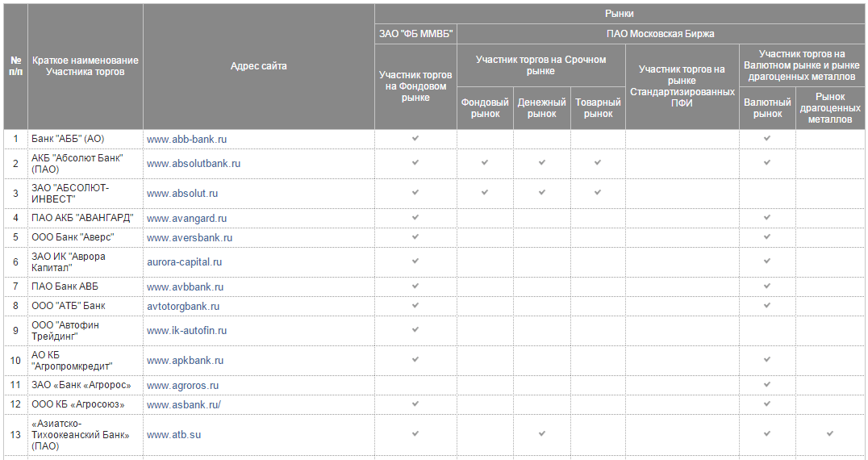Select the ПАО АКБ АВАНГАРД name cell
Image resolution: width=868 pixels, height=460 pixels.
82,218
